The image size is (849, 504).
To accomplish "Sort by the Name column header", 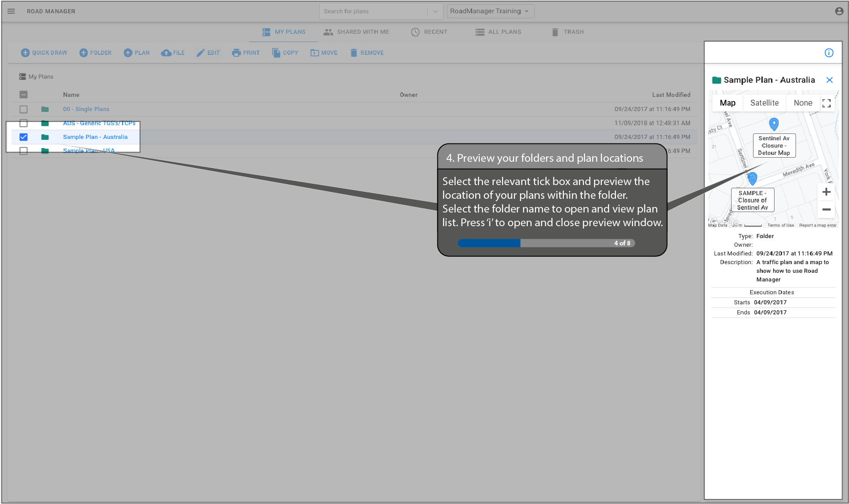I will (71, 95).
